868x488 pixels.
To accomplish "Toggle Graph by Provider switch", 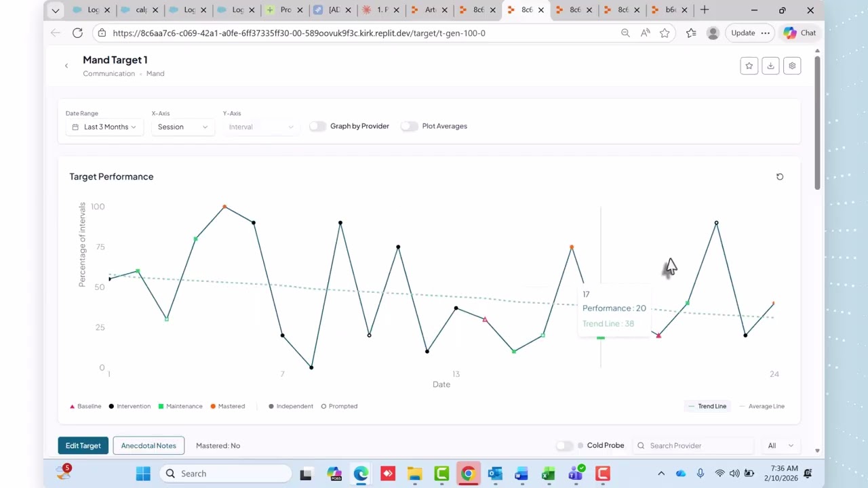I will pos(317,126).
